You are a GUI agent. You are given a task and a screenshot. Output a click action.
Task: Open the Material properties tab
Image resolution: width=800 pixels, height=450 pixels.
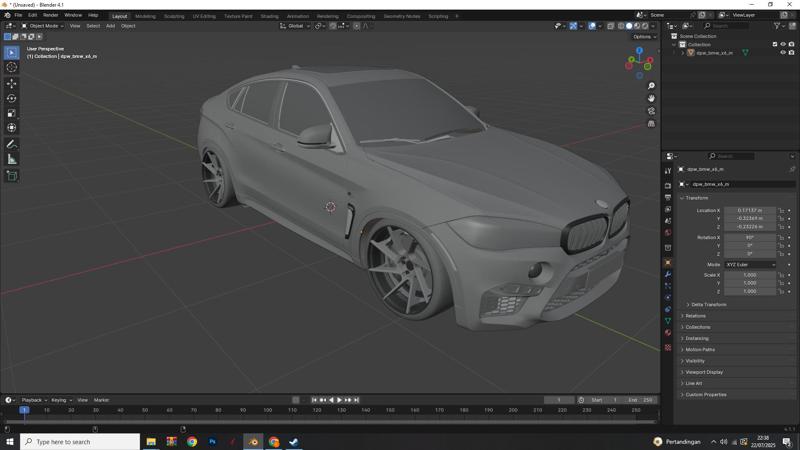668,333
